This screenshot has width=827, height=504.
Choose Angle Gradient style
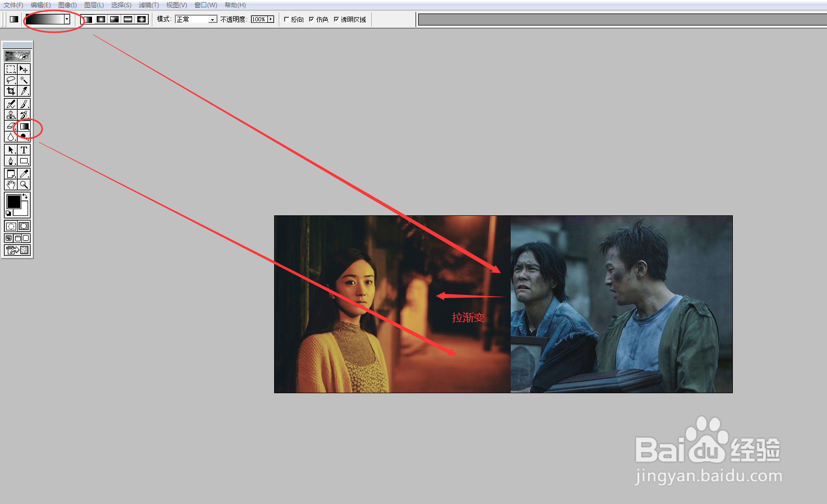114,19
